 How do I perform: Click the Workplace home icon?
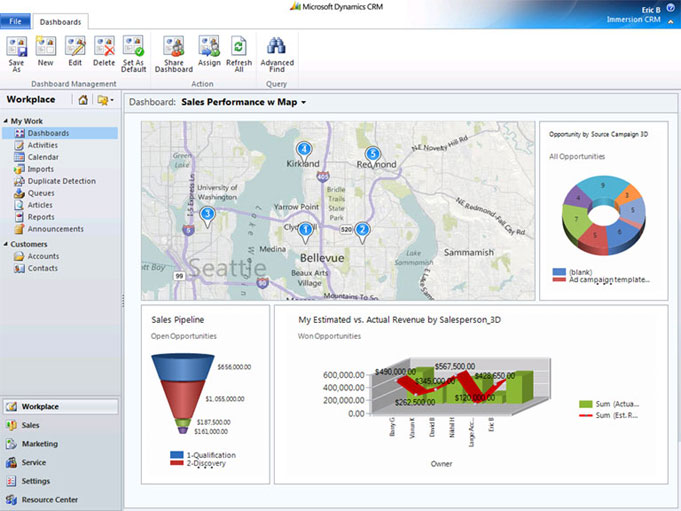click(83, 100)
